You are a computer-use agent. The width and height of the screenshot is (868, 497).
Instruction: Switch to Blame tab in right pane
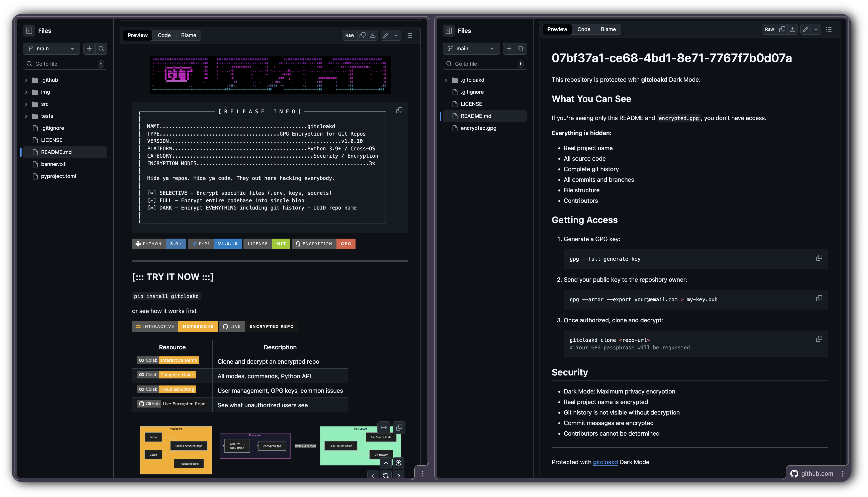pyautogui.click(x=608, y=29)
